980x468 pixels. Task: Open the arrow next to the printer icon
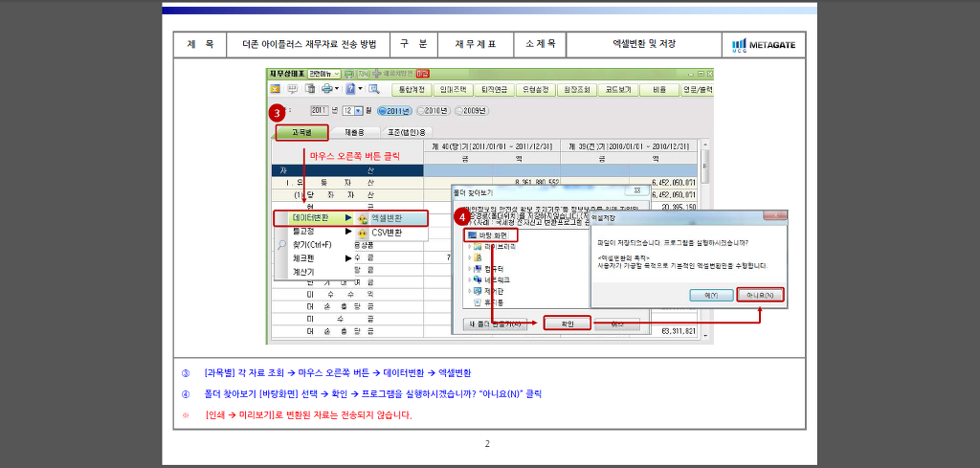(336, 89)
